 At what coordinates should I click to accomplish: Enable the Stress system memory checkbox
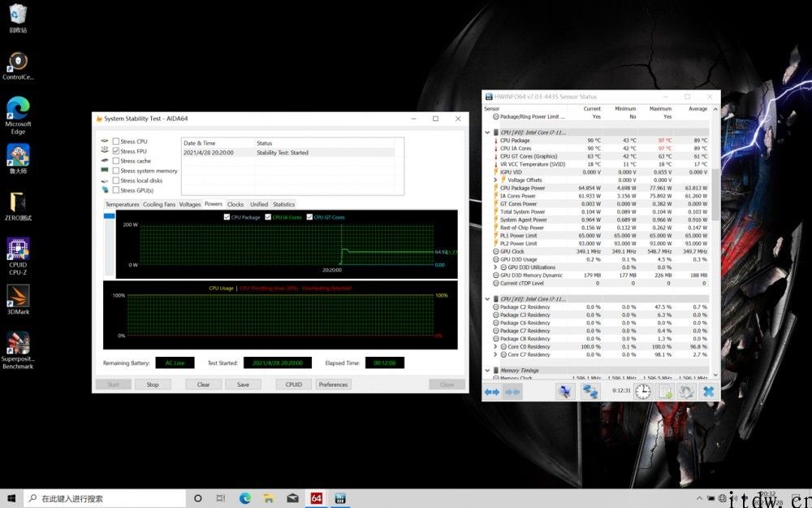coord(116,171)
